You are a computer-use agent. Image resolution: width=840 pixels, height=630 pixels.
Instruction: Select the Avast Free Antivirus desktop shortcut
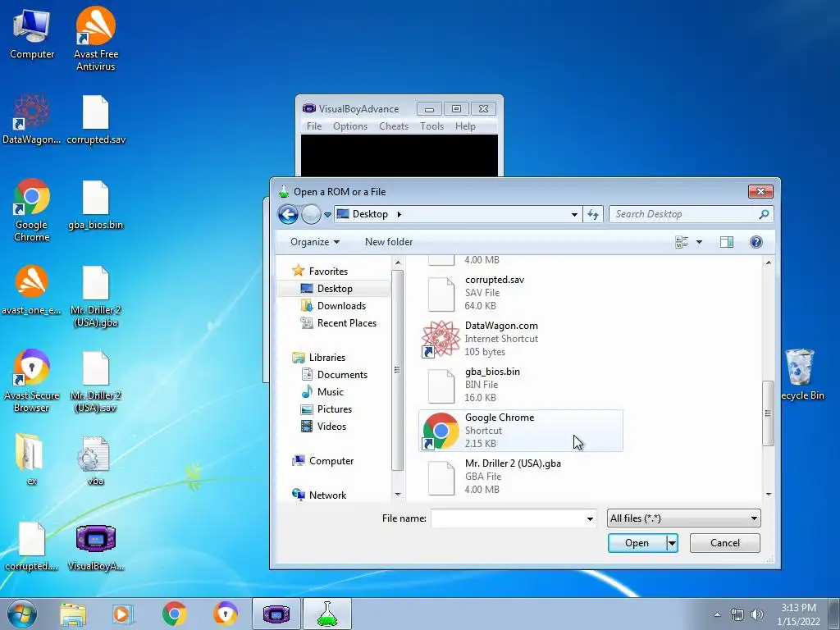tap(96, 39)
